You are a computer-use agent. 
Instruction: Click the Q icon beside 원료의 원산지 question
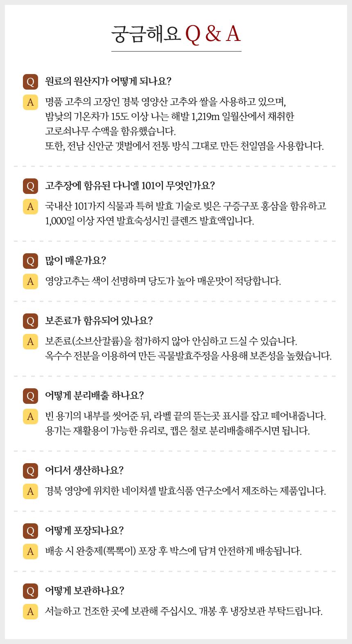[x=30, y=81]
